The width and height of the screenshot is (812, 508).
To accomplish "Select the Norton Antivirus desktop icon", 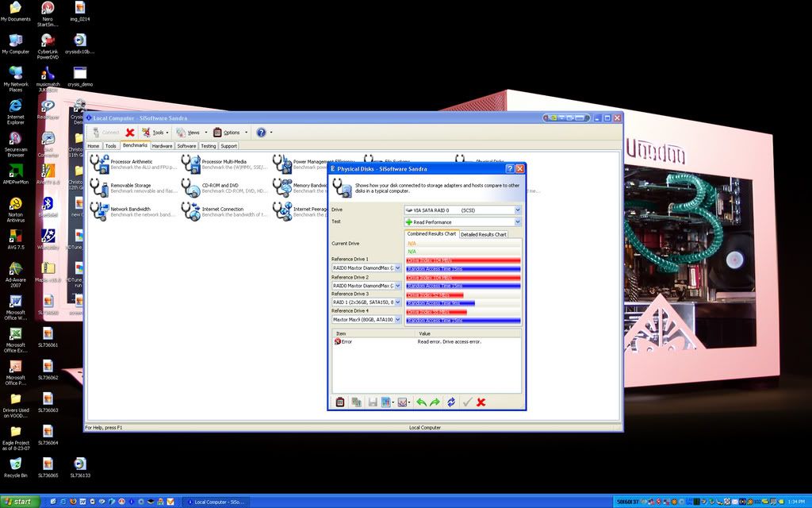I will [x=16, y=210].
